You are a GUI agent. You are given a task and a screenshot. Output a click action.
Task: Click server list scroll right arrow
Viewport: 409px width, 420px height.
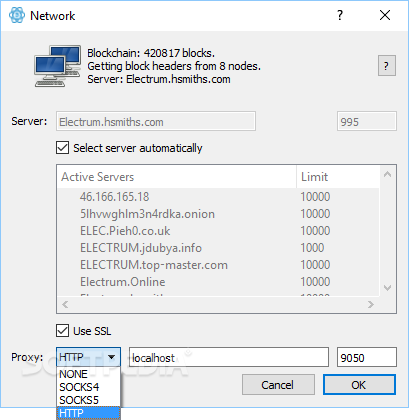click(x=371, y=304)
